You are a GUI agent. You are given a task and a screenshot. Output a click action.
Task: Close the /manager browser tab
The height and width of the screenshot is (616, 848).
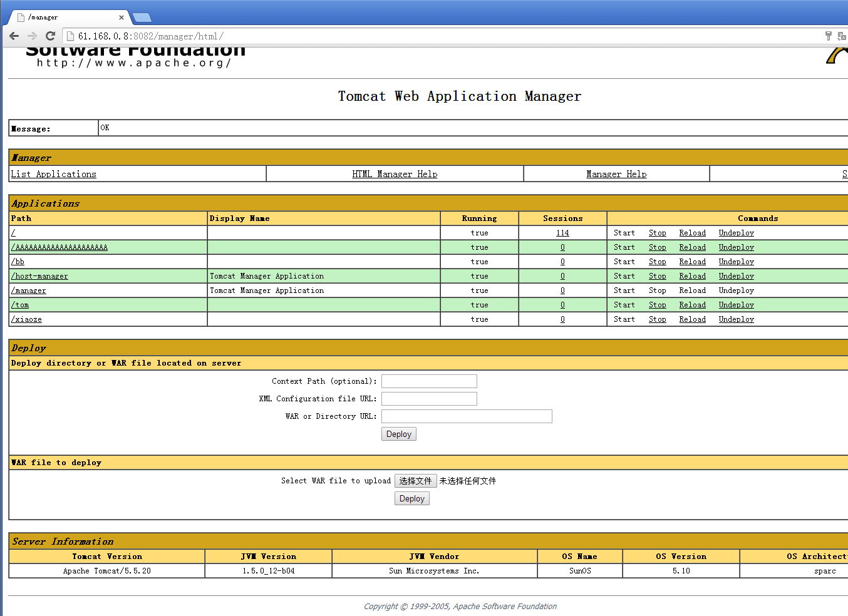click(122, 18)
